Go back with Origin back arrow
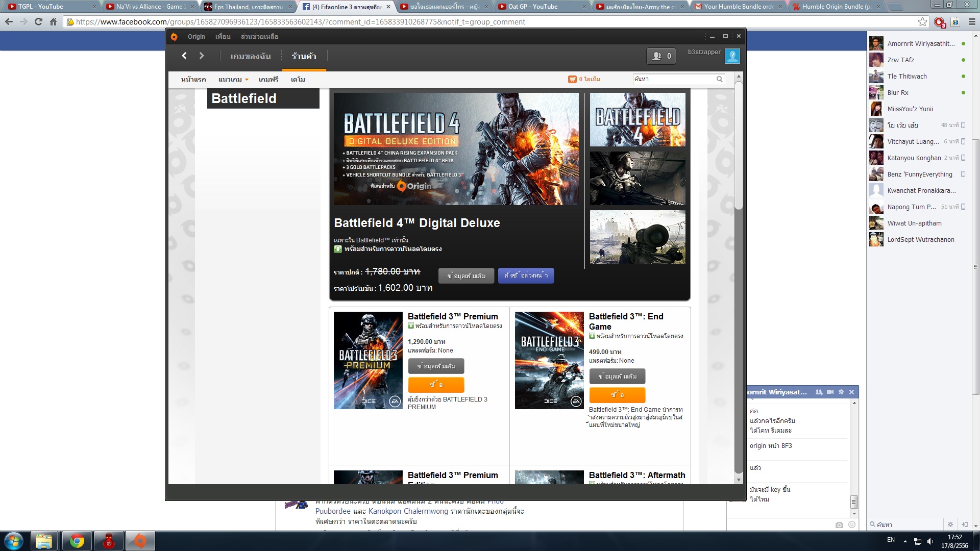The height and width of the screenshot is (551, 980). [x=184, y=56]
